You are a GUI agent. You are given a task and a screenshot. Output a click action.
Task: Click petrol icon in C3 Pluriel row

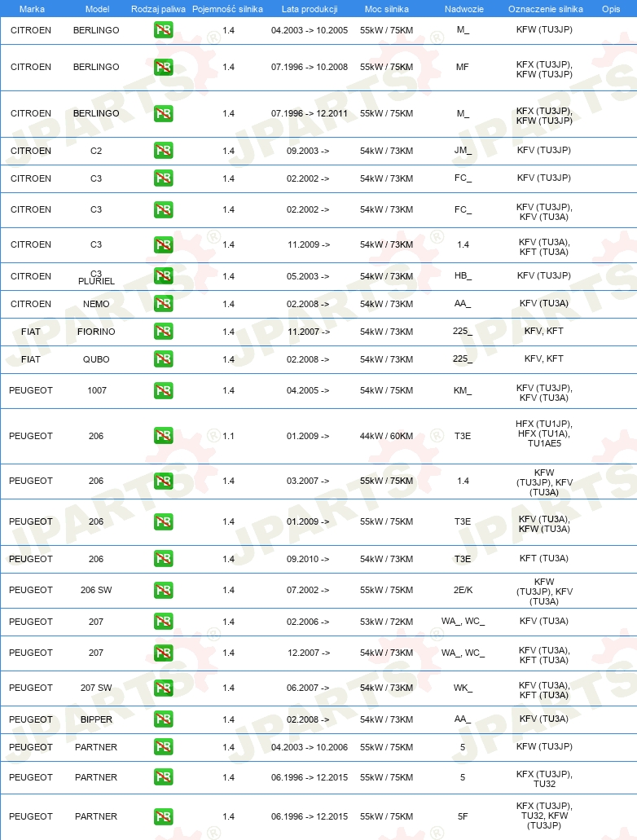(x=164, y=276)
